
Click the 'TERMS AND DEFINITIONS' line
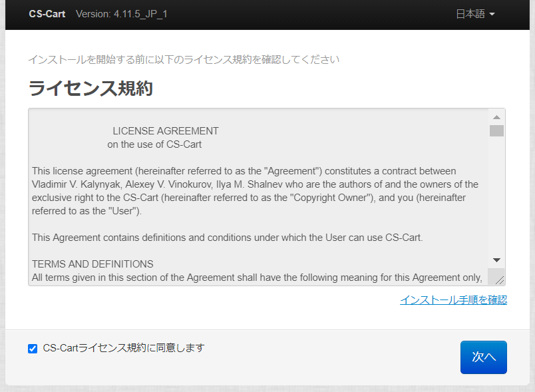pos(92,264)
